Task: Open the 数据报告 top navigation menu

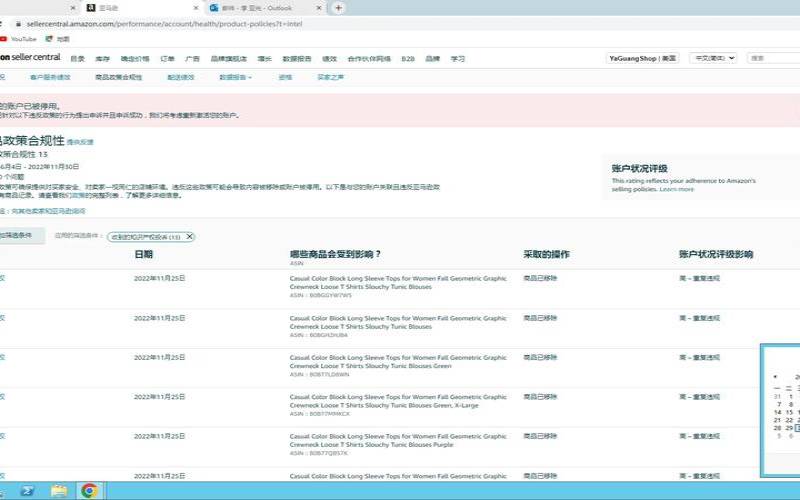Action: click(x=297, y=59)
